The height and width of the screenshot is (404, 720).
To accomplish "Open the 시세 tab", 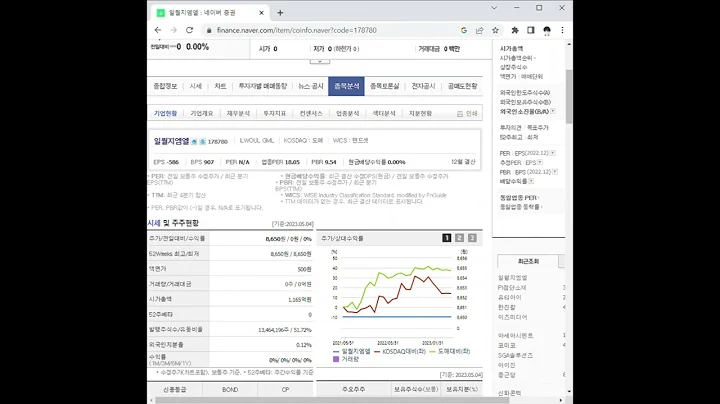I will pos(196,86).
